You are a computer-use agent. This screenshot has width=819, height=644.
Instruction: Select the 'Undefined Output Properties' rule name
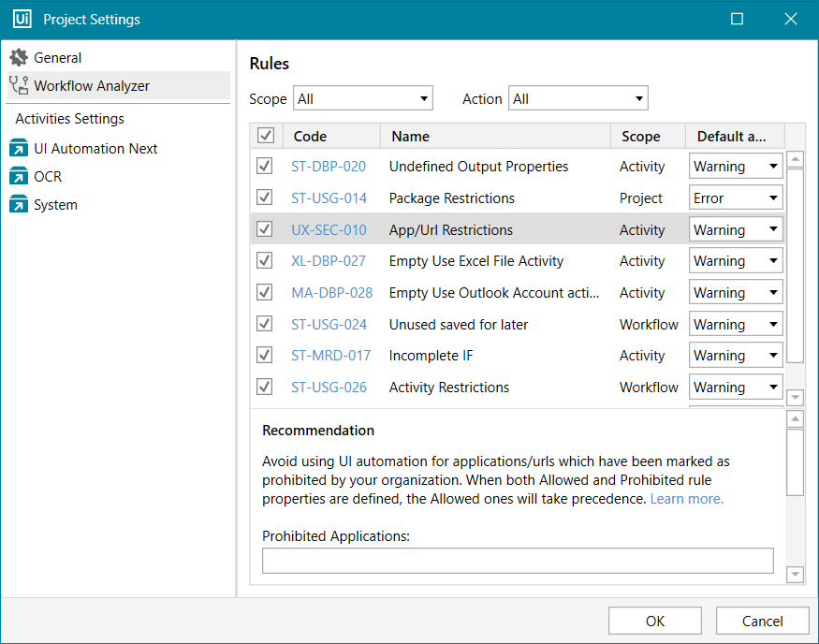[478, 166]
